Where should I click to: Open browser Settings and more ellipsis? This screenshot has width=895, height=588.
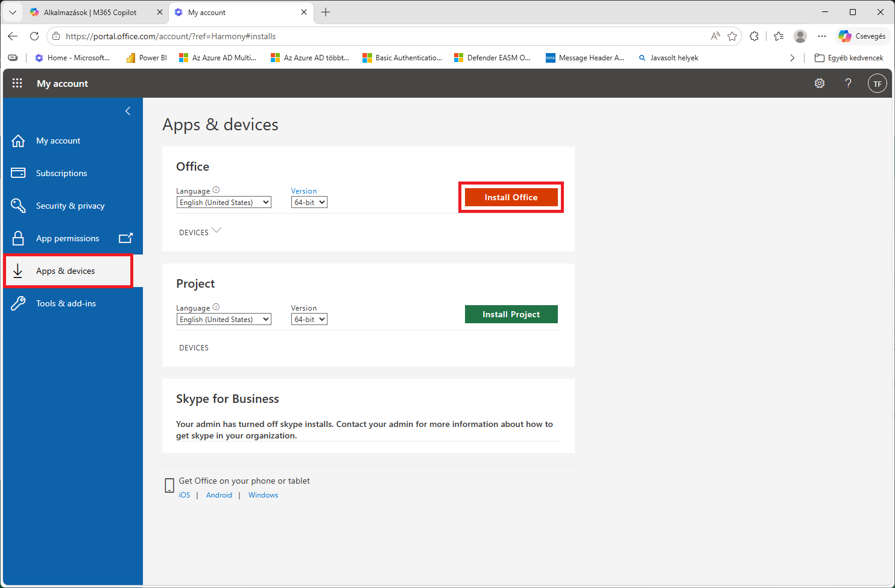coord(822,36)
